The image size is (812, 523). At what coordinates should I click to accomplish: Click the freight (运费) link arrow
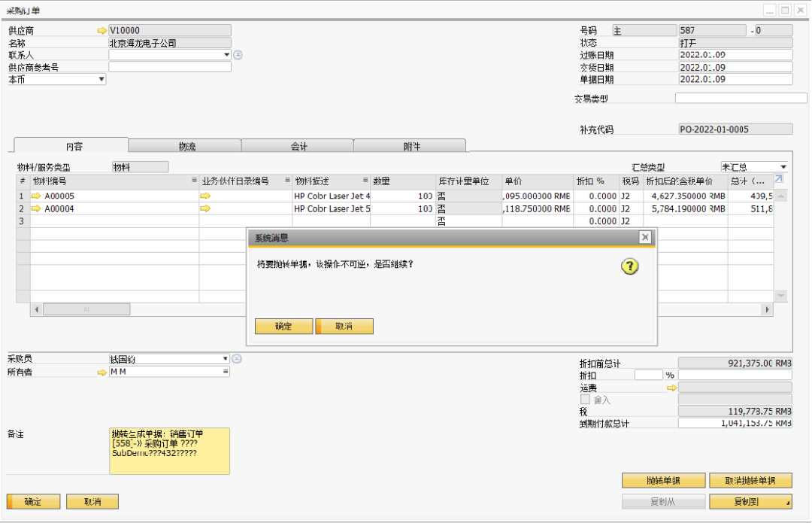tap(671, 388)
